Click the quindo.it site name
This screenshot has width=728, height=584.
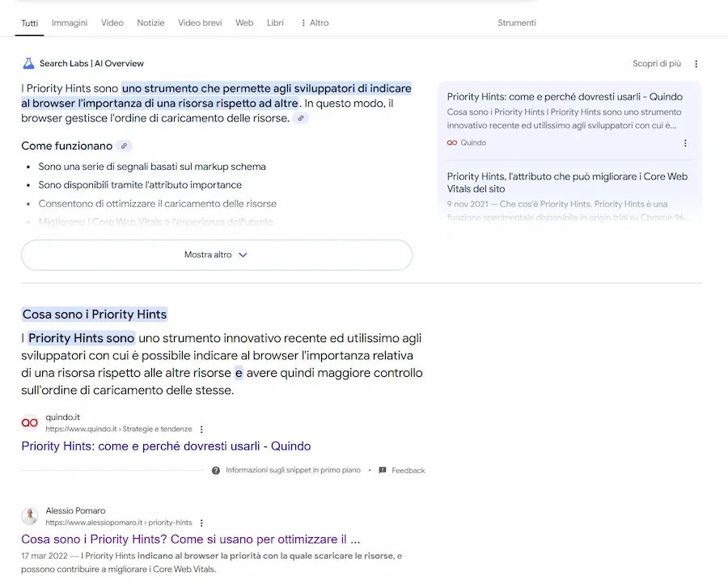coord(62,417)
